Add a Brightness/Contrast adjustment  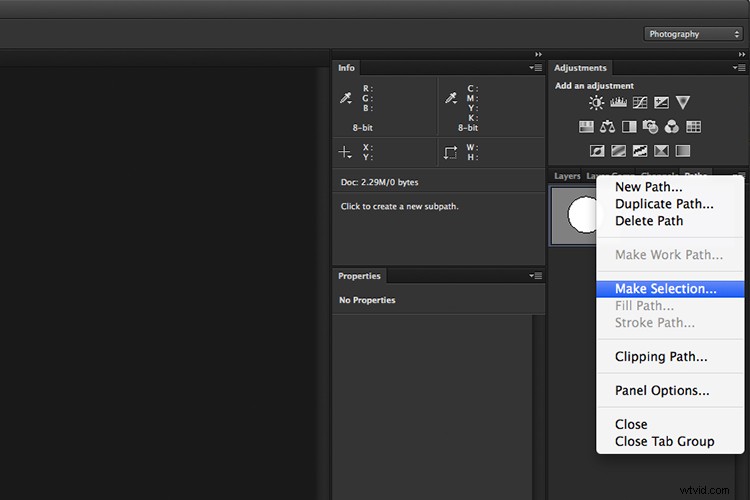596,102
